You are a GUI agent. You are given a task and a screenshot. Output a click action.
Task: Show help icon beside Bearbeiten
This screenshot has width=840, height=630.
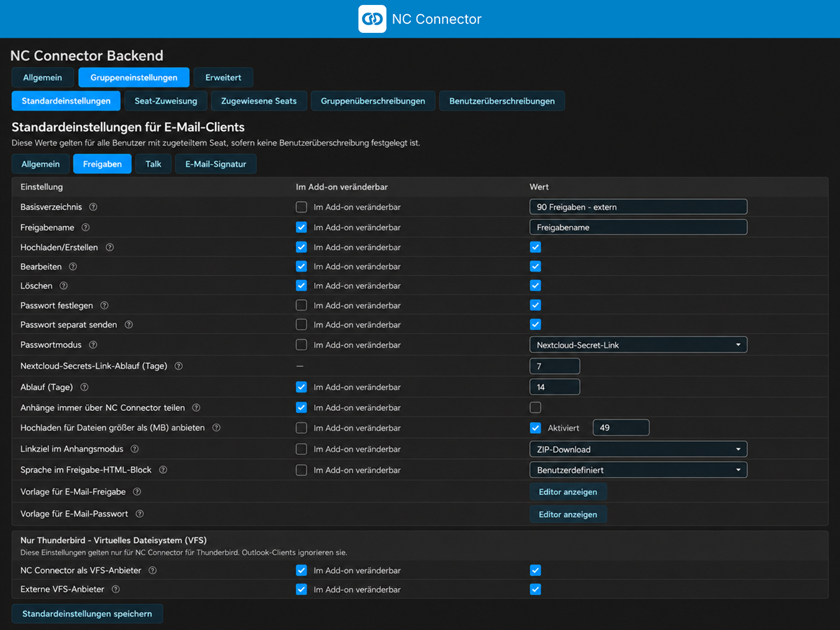click(73, 267)
